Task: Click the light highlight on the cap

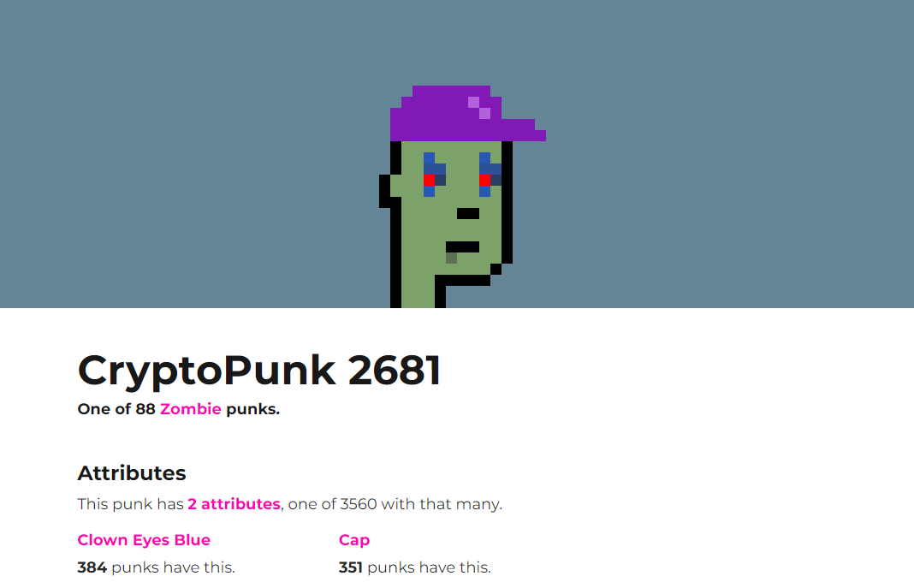Action: [479, 108]
